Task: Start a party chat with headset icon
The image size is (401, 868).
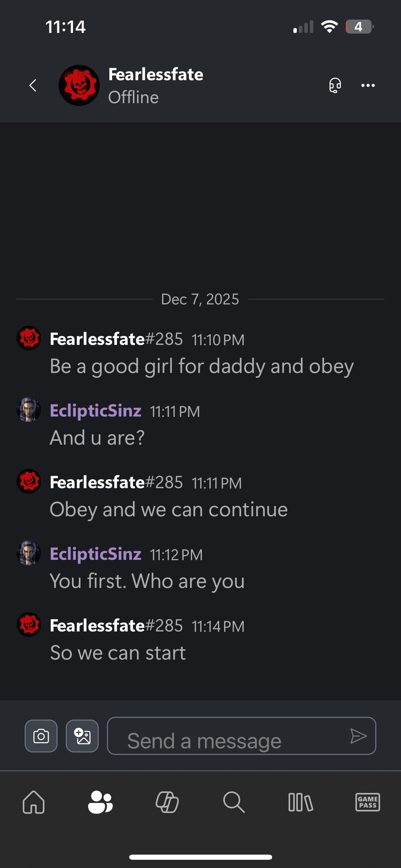Action: click(335, 85)
